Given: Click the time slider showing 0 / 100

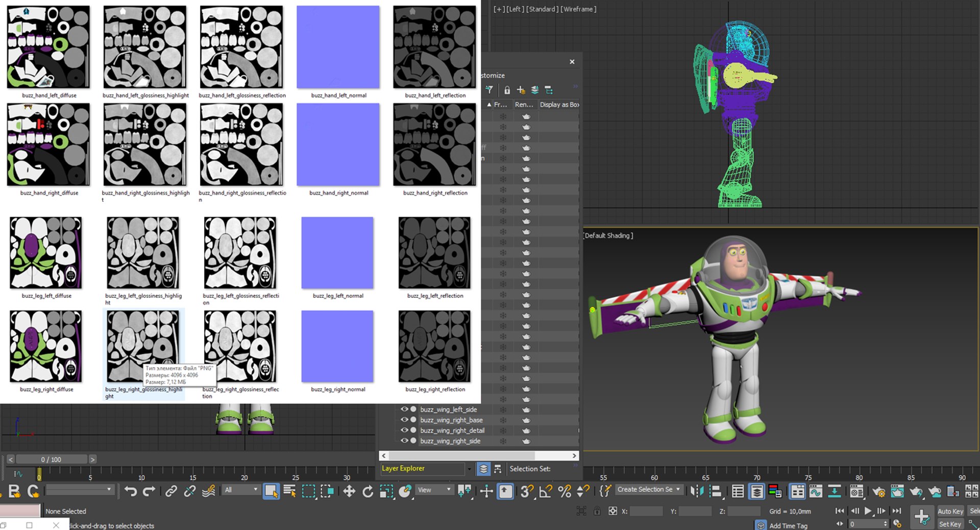Looking at the screenshot, I should tap(51, 460).
